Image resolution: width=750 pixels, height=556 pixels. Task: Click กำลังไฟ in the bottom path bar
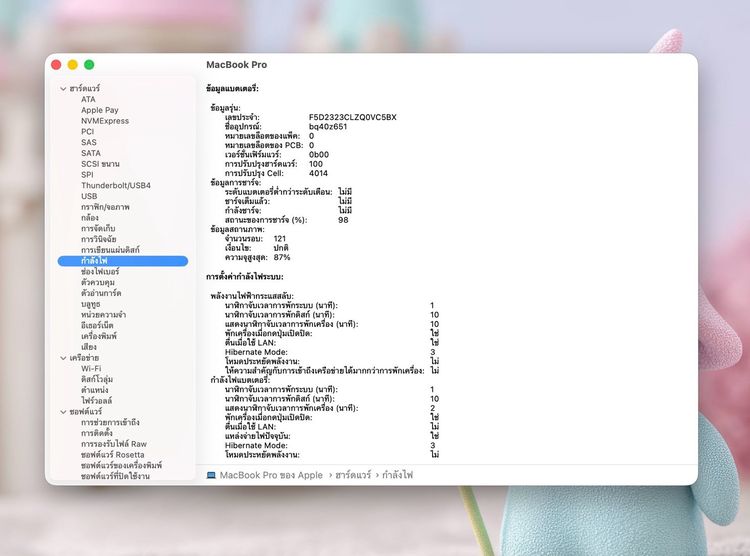397,475
